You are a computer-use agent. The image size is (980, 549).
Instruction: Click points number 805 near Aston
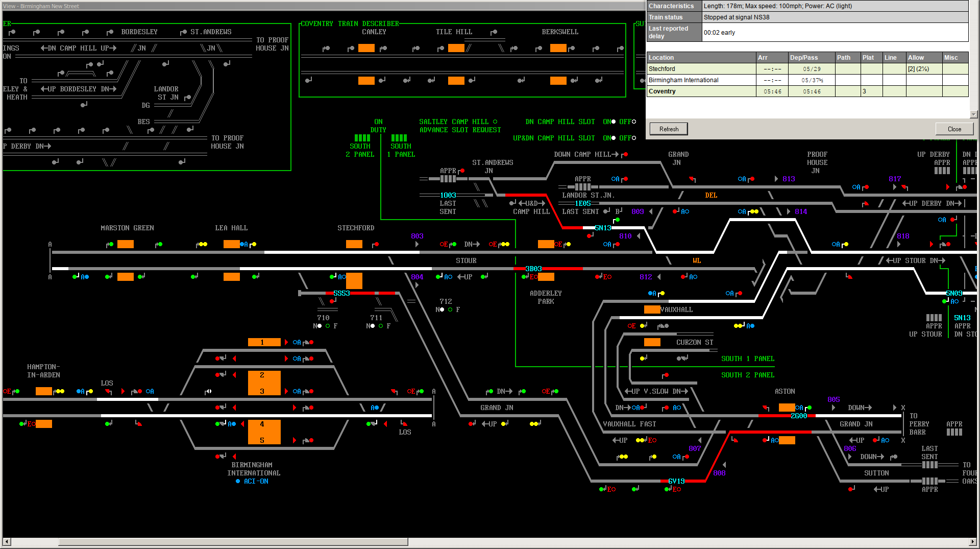834,399
